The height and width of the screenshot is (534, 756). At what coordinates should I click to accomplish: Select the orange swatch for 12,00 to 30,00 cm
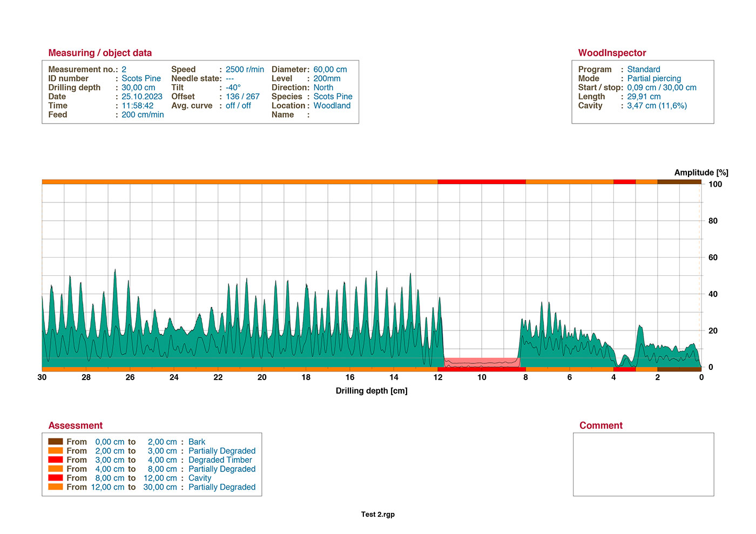point(56,487)
